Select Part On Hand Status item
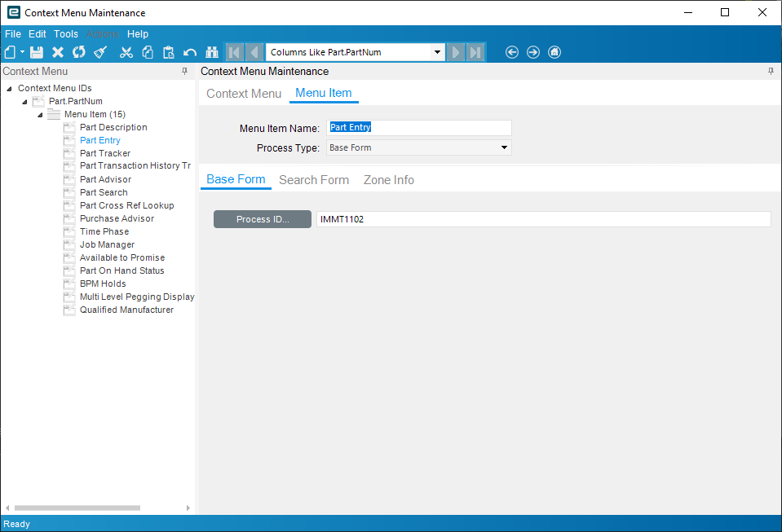 tap(121, 270)
